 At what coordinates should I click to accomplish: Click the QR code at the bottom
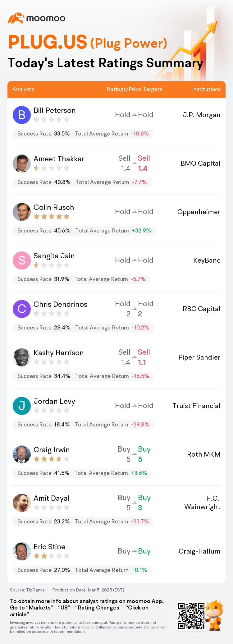[x=191, y=616]
